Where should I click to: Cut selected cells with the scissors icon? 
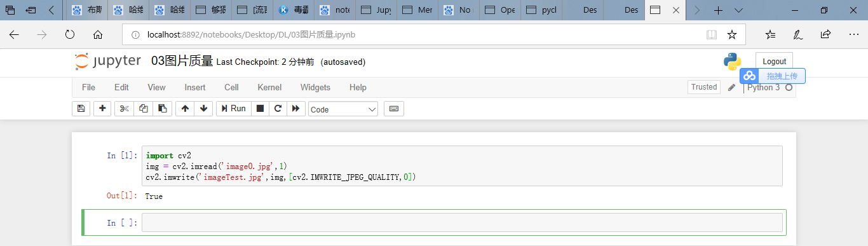tap(124, 109)
